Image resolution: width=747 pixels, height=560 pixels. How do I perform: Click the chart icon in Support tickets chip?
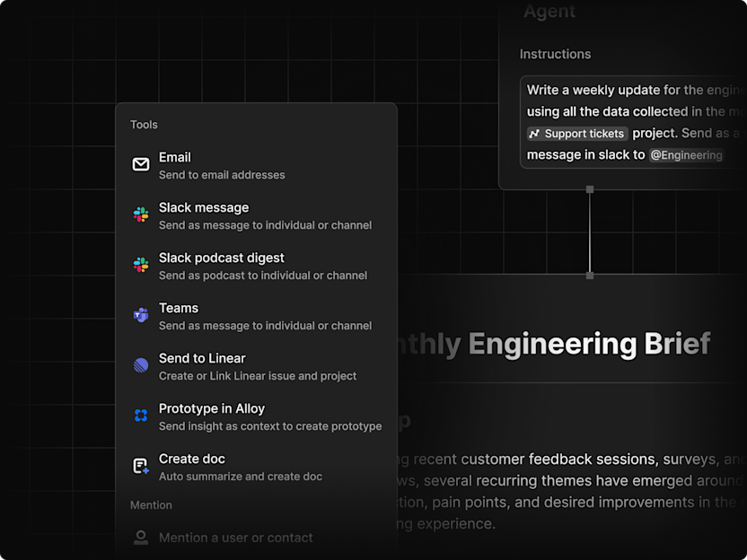point(534,134)
